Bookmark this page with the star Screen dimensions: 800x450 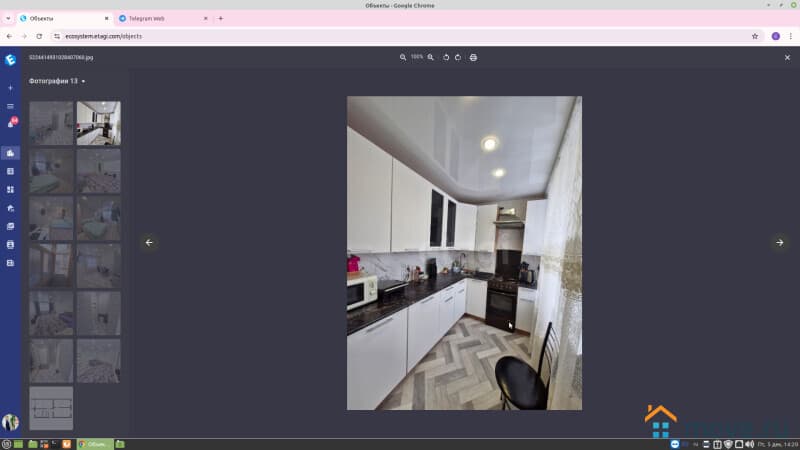point(755,36)
